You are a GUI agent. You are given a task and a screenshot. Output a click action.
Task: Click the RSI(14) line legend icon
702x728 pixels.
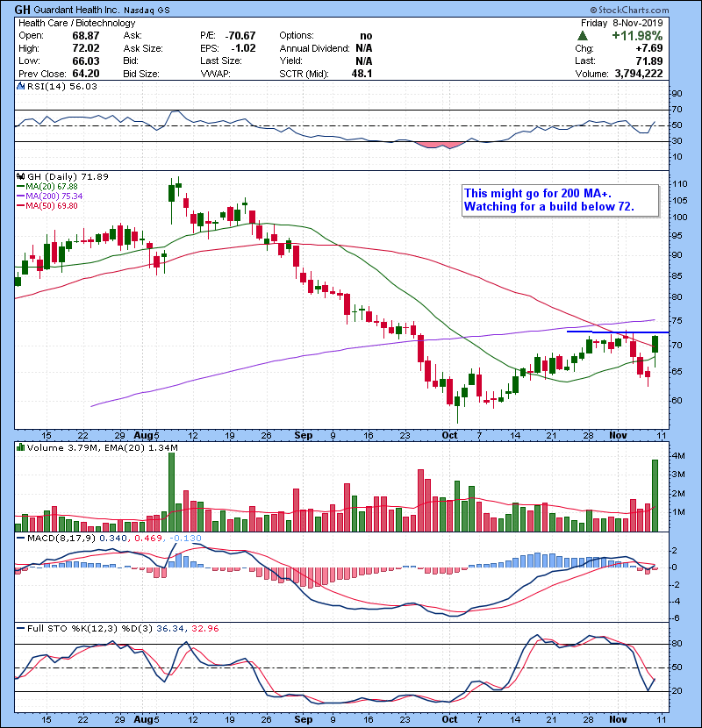click(18, 87)
